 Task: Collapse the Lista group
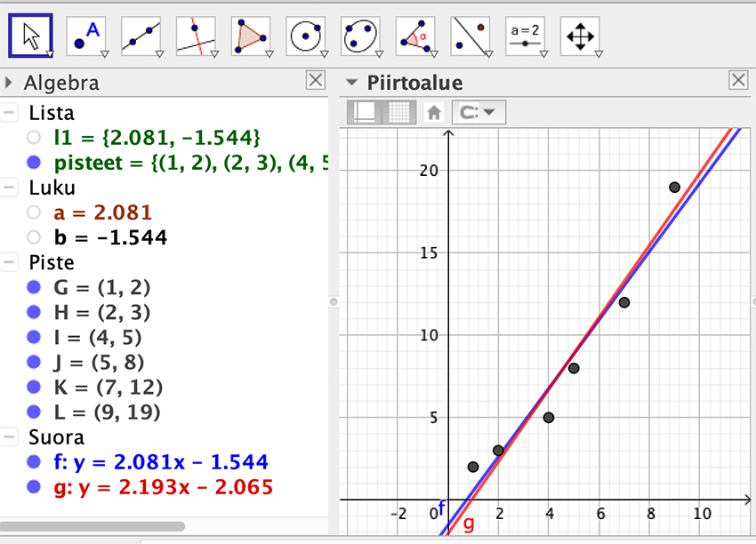[x=8, y=113]
